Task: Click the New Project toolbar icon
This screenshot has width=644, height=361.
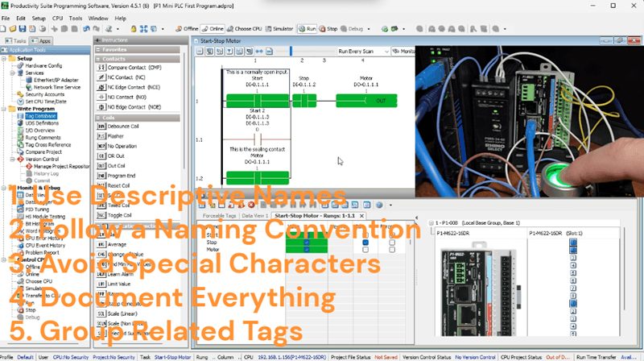Action: pos(3,29)
